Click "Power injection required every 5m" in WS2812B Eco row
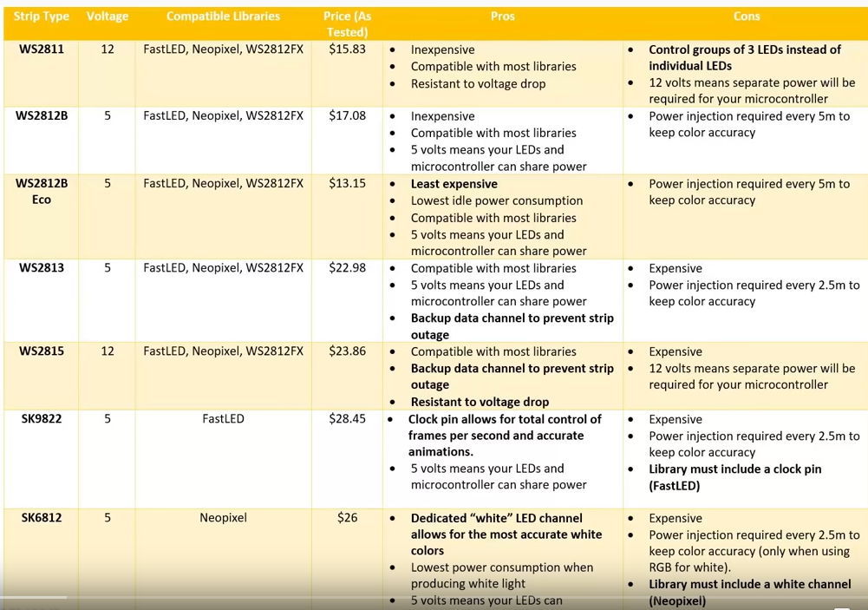This screenshot has width=868, height=610. tap(749, 192)
